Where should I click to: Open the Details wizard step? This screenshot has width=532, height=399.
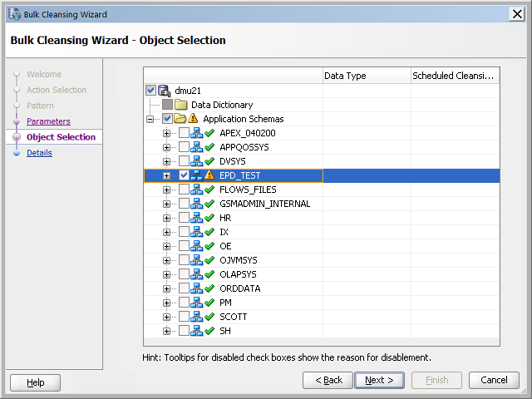[x=39, y=153]
